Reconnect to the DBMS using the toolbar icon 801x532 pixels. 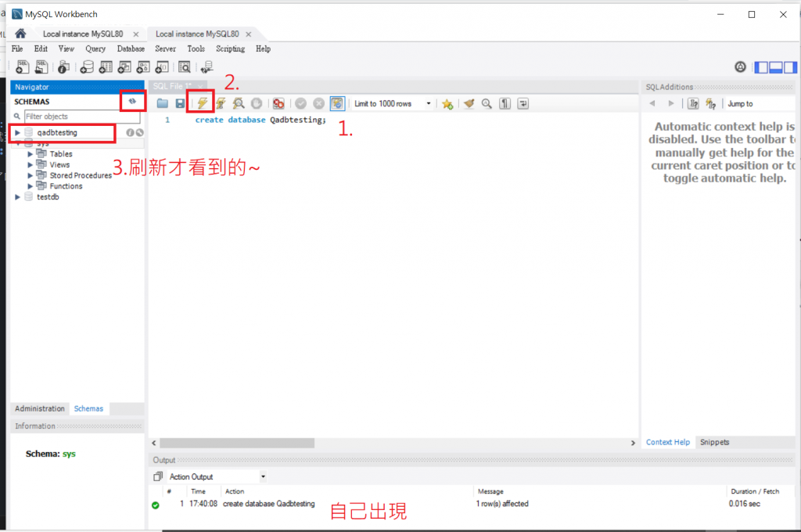(x=207, y=67)
